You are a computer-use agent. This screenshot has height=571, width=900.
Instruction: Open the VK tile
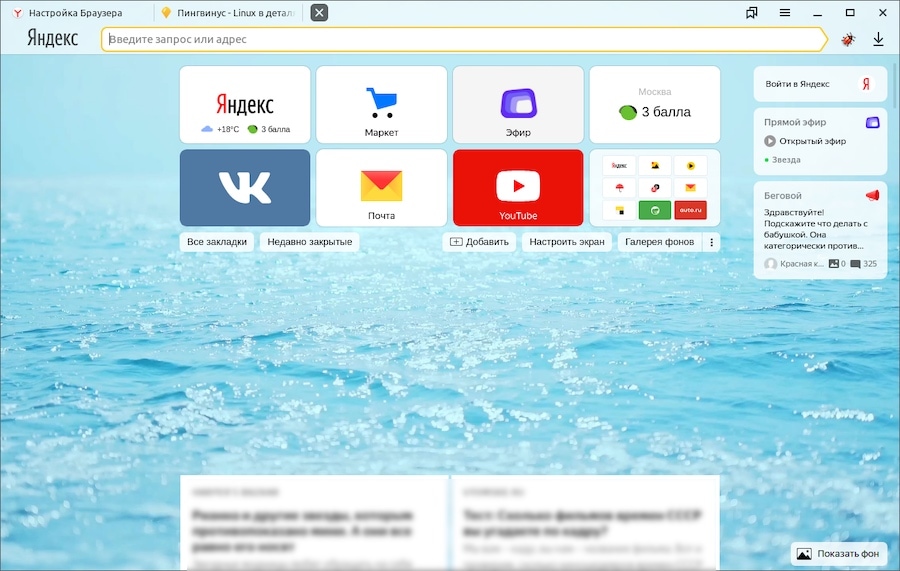tap(245, 188)
